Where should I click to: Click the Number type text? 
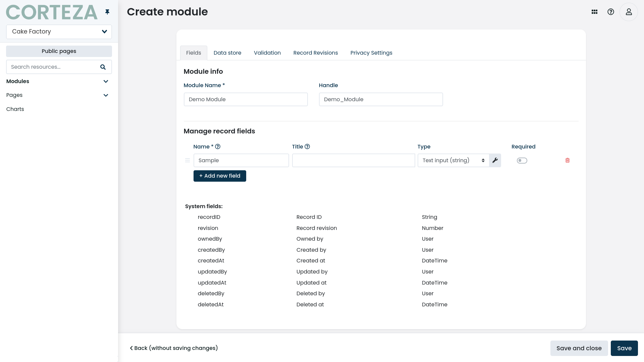[433, 228]
